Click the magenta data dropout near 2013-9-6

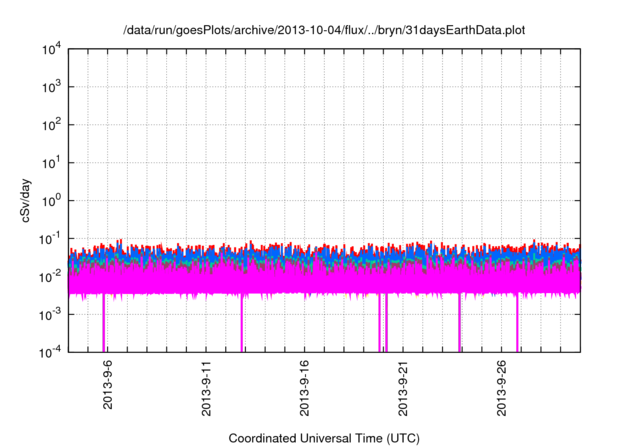tap(104, 322)
